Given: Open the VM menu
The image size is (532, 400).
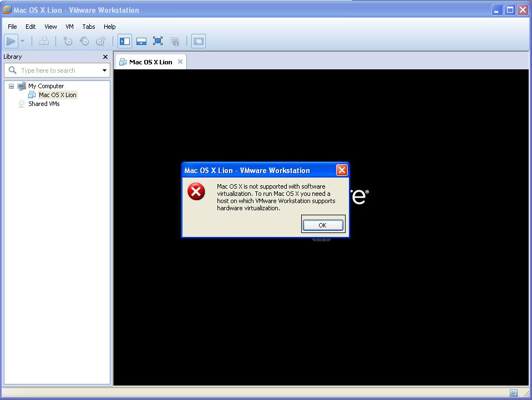Looking at the screenshot, I should [x=69, y=27].
